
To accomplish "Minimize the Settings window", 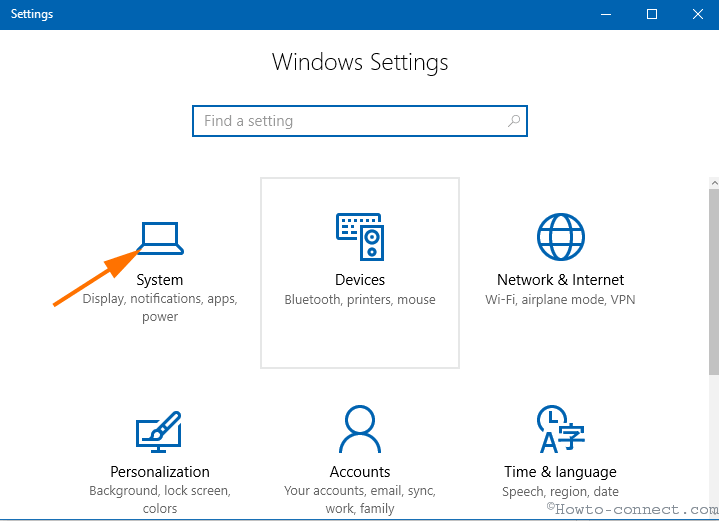I will 606,15.
